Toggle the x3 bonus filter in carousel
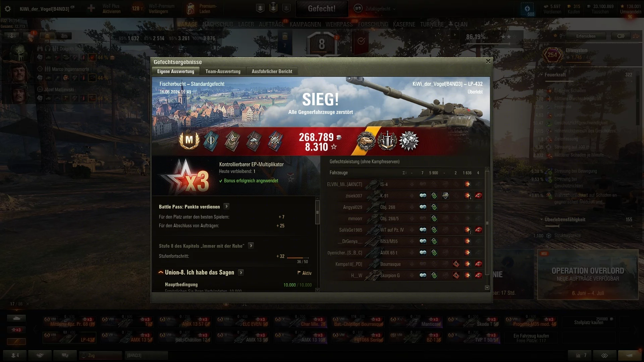 (16, 330)
